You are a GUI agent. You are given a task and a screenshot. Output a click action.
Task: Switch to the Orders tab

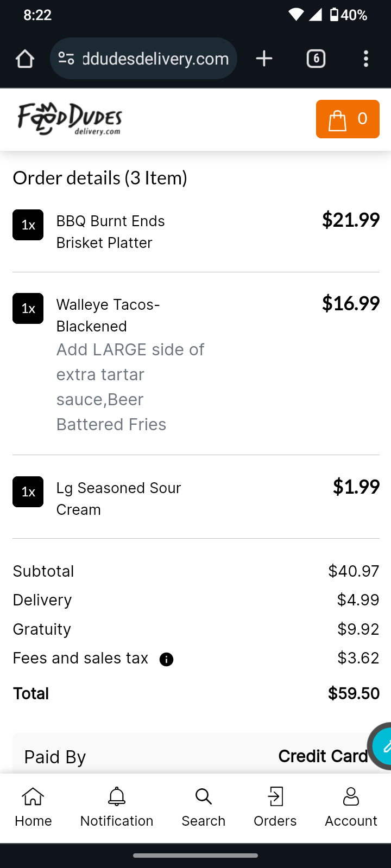click(x=275, y=808)
